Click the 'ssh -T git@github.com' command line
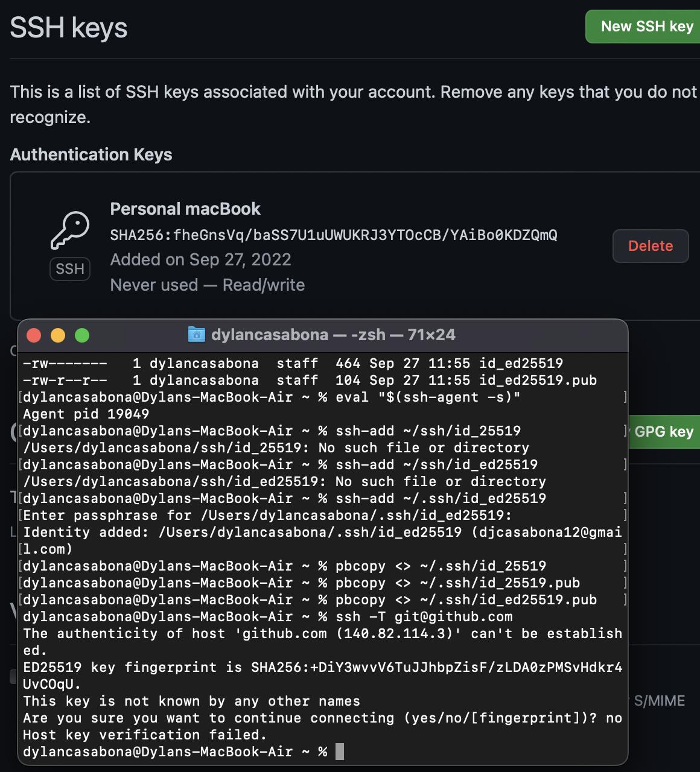Image resolution: width=700 pixels, height=772 pixels. pos(424,616)
